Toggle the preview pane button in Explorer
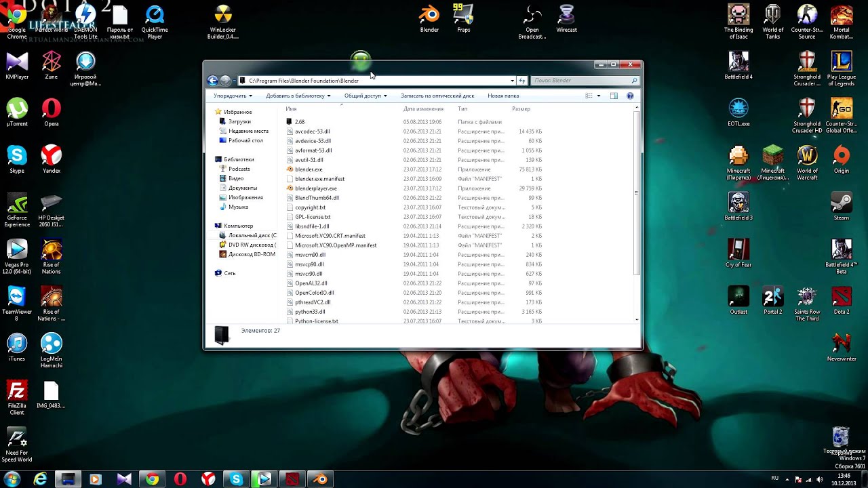The image size is (868, 488). point(614,96)
